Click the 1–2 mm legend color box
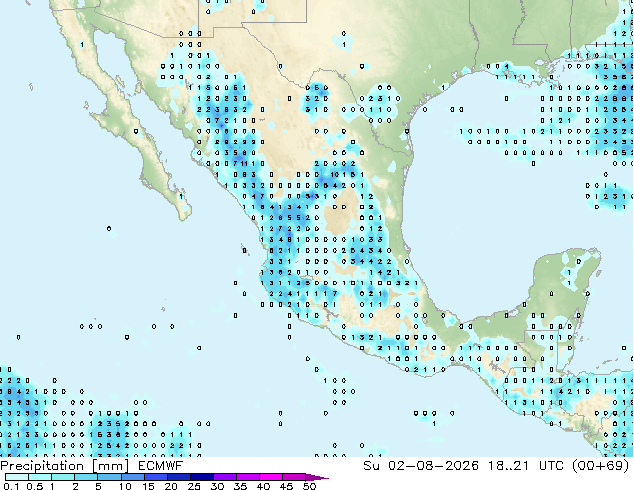This screenshot has height=490, width=634. coord(63,477)
